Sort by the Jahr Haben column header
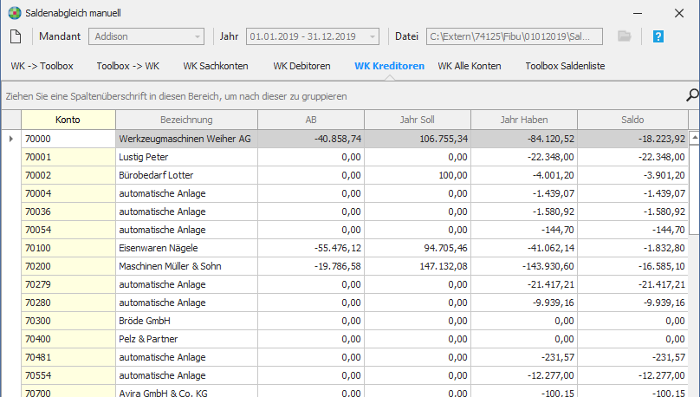This screenshot has height=397, width=700. click(524, 120)
